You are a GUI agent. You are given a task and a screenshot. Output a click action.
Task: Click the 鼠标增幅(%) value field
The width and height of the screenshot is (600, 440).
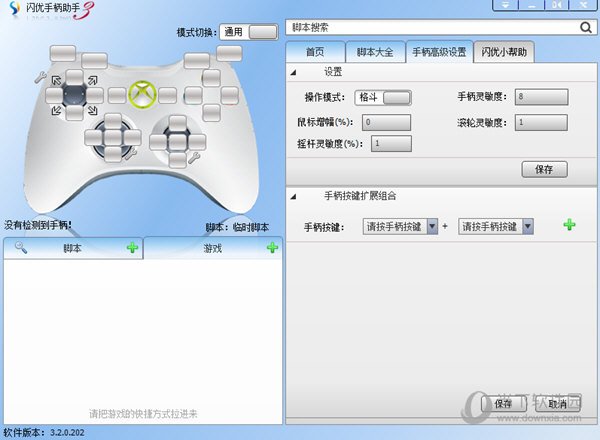386,122
